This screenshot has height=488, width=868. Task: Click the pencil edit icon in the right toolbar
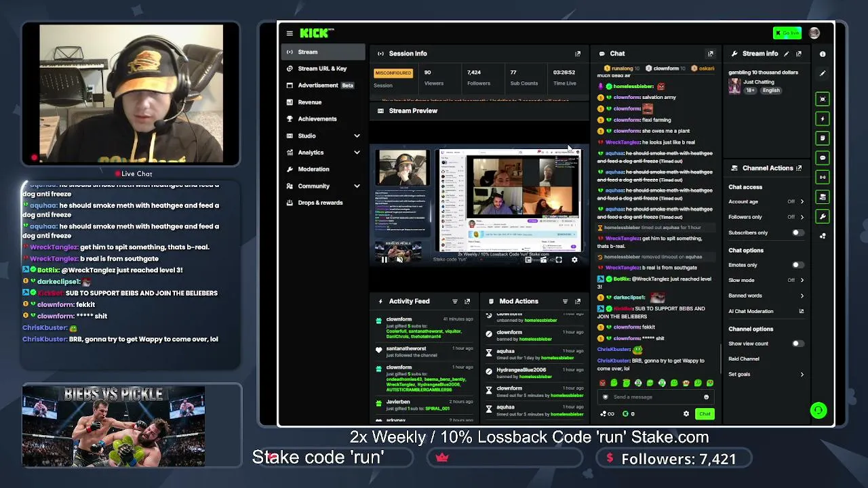823,73
